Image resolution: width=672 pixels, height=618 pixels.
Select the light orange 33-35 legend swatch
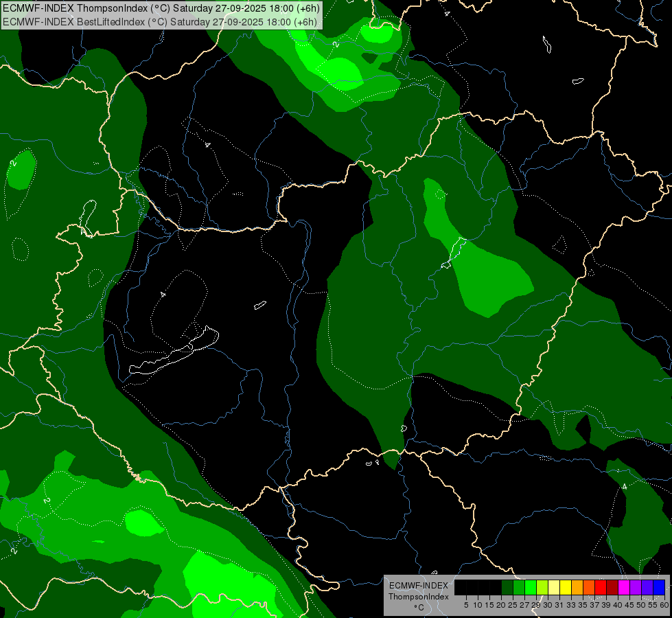(577, 587)
